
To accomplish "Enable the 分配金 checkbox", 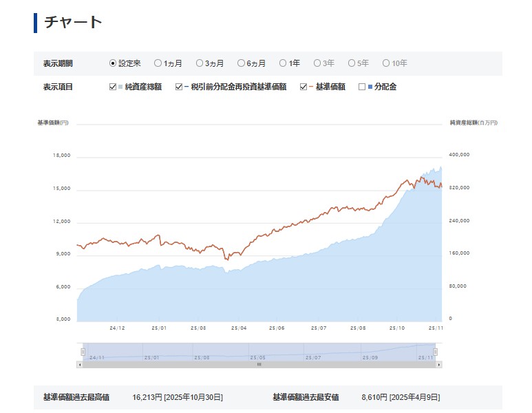I will tap(362, 87).
